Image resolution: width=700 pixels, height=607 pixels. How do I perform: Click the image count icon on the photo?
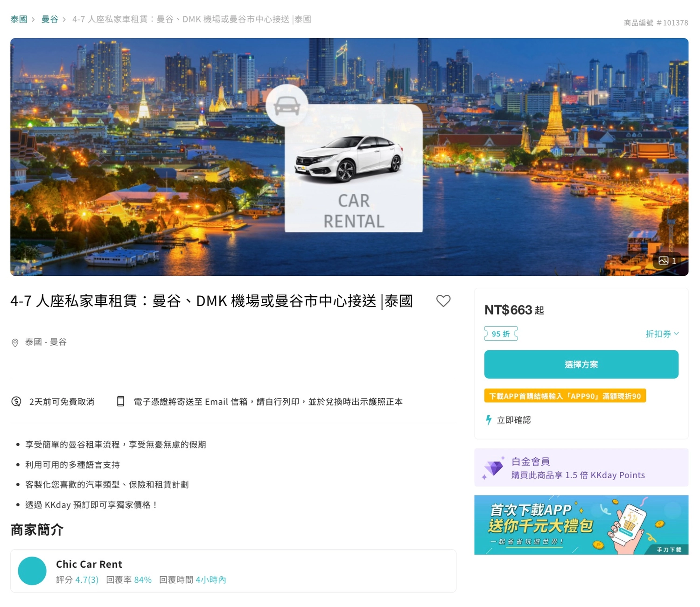[665, 261]
